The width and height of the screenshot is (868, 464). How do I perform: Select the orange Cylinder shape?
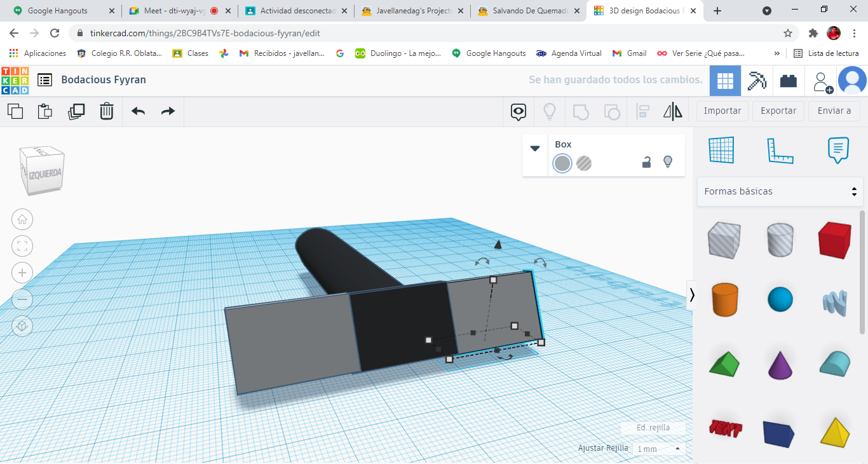click(x=724, y=299)
